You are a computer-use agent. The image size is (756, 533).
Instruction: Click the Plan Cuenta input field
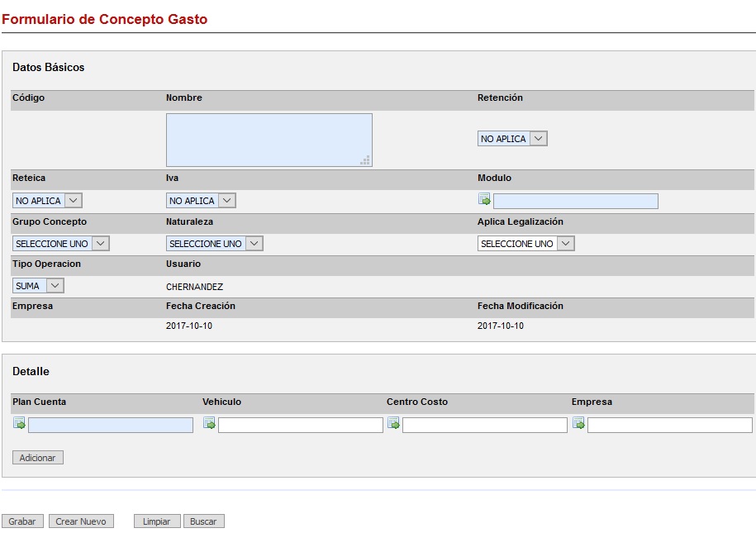pyautogui.click(x=110, y=425)
